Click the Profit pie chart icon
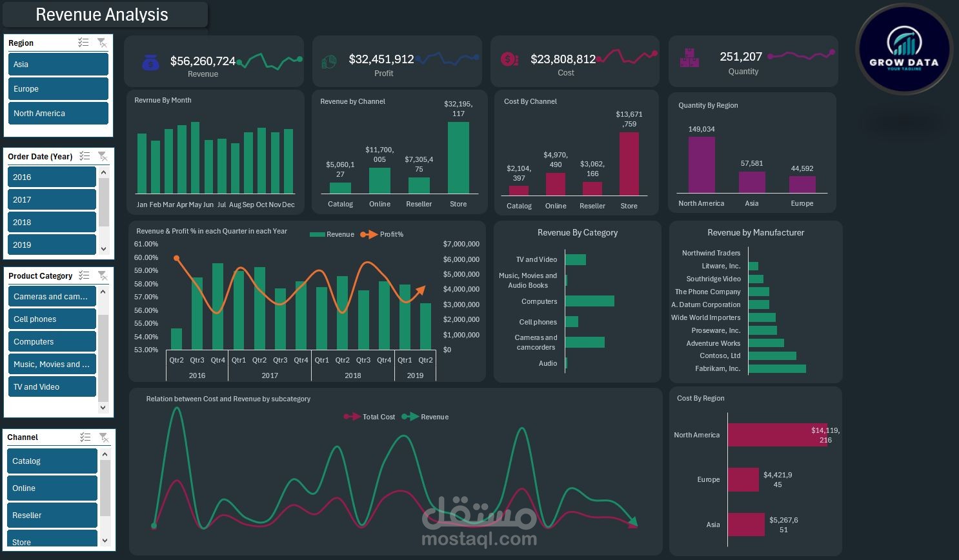This screenshot has width=959, height=560. click(x=329, y=62)
